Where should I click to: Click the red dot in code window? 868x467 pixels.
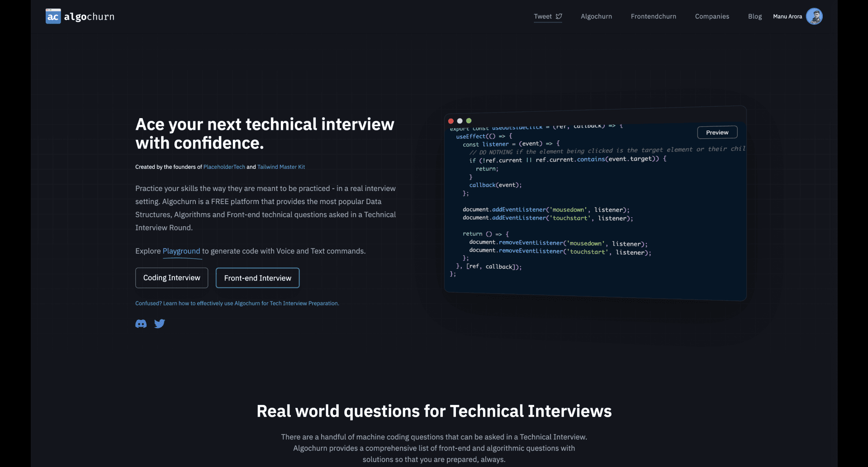pyautogui.click(x=451, y=121)
